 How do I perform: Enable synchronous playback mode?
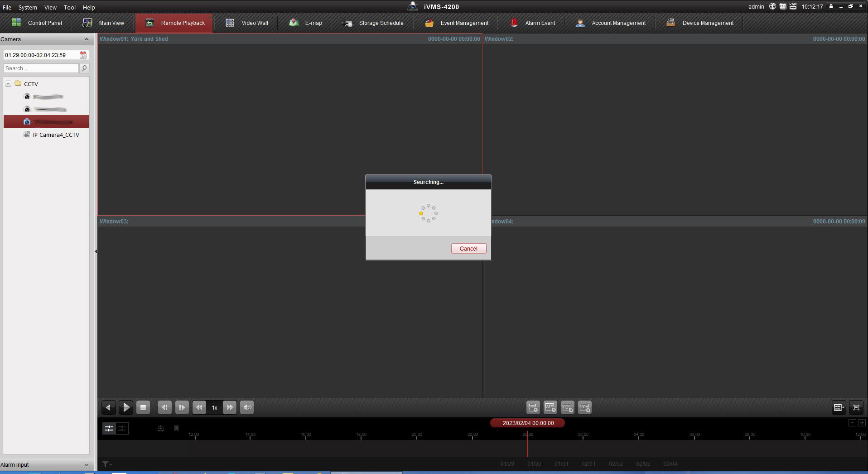tap(122, 428)
